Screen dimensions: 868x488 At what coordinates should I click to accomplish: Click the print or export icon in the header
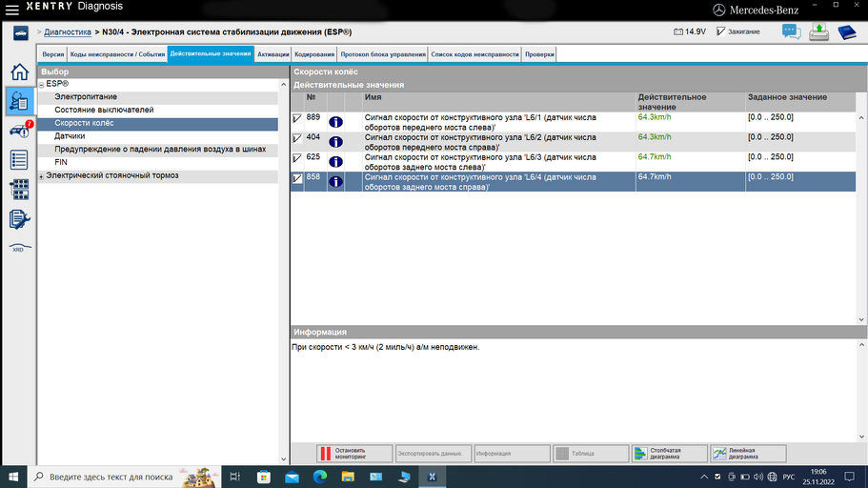(x=818, y=32)
